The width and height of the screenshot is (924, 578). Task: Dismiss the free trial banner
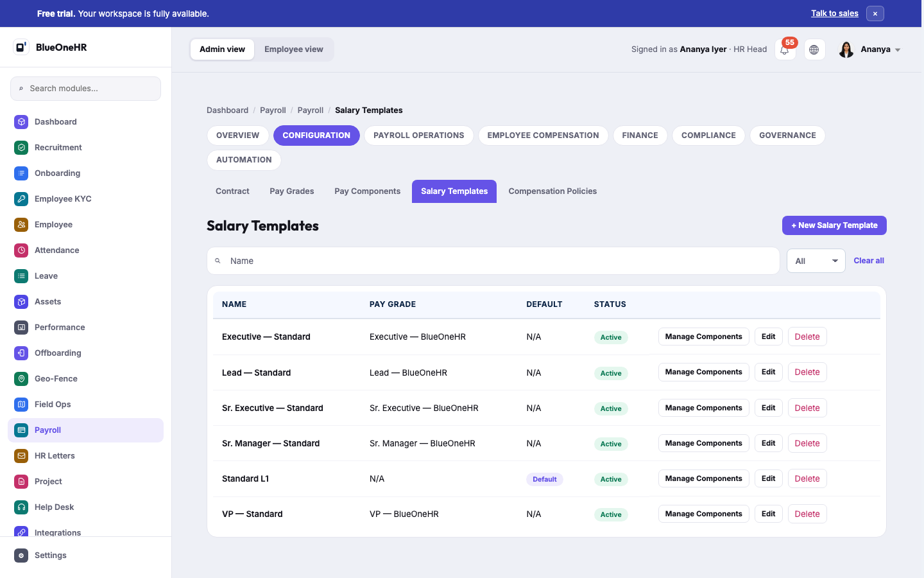(x=875, y=13)
